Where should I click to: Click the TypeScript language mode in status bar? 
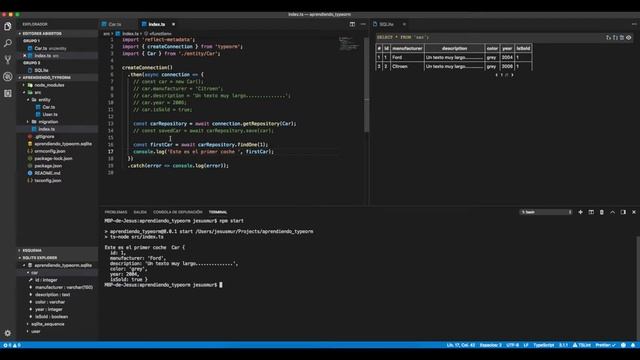click(x=544, y=345)
